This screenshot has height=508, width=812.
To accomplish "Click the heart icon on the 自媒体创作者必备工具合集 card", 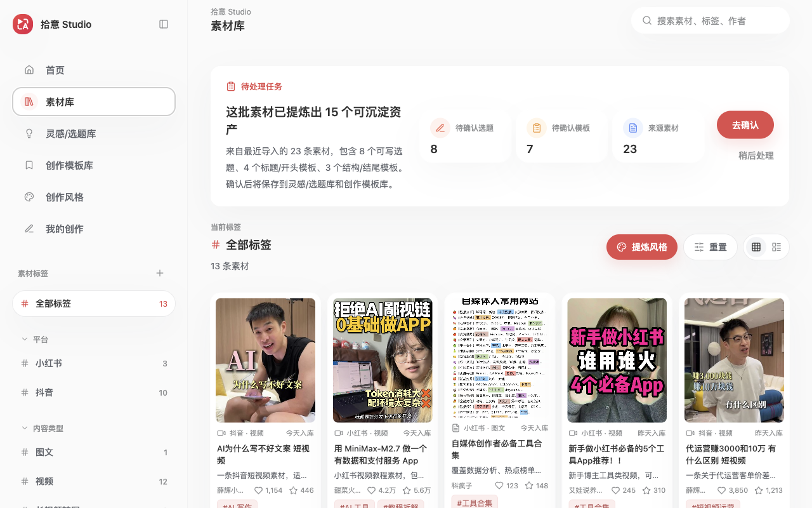I will 499,485.
